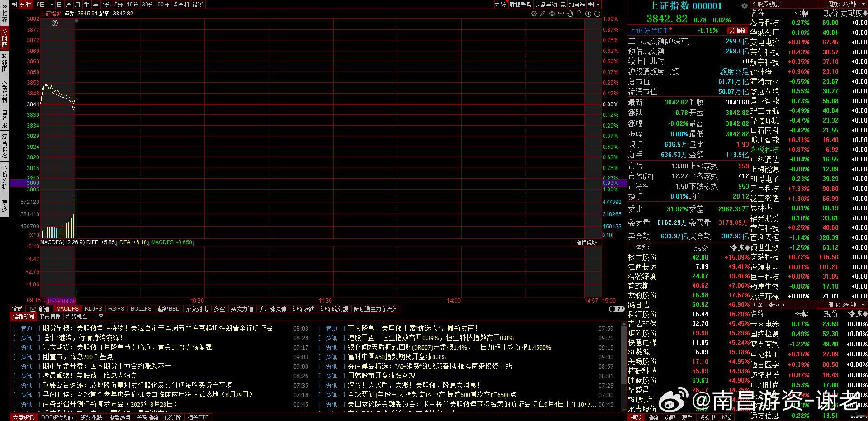Open the 竞价分析 sidebar item
This screenshot has width=868, height=421.
[5, 177]
